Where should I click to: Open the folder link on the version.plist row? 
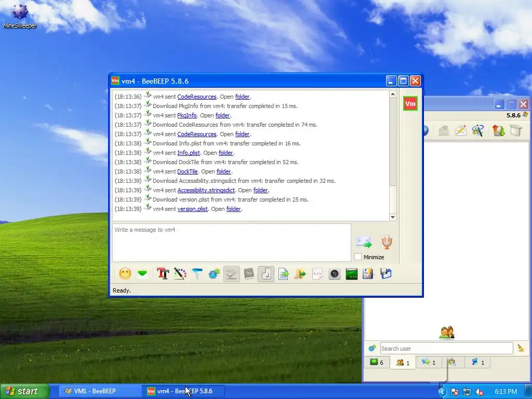tap(233, 209)
